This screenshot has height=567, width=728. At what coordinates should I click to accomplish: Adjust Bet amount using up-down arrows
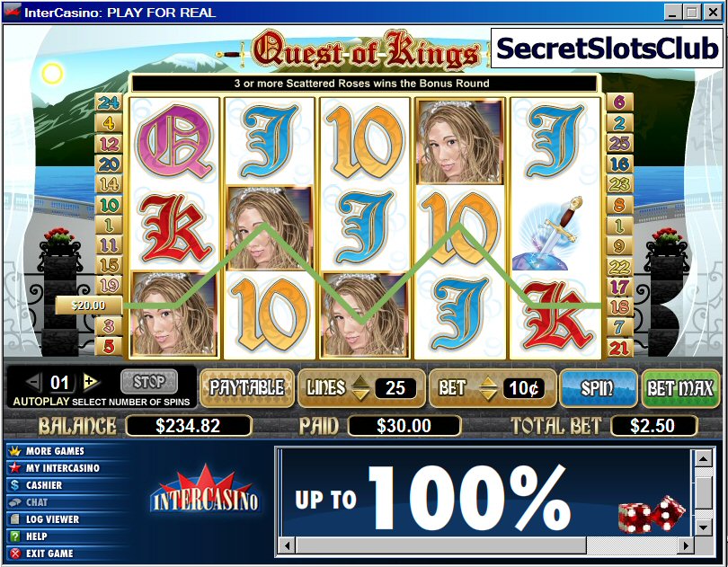click(488, 388)
